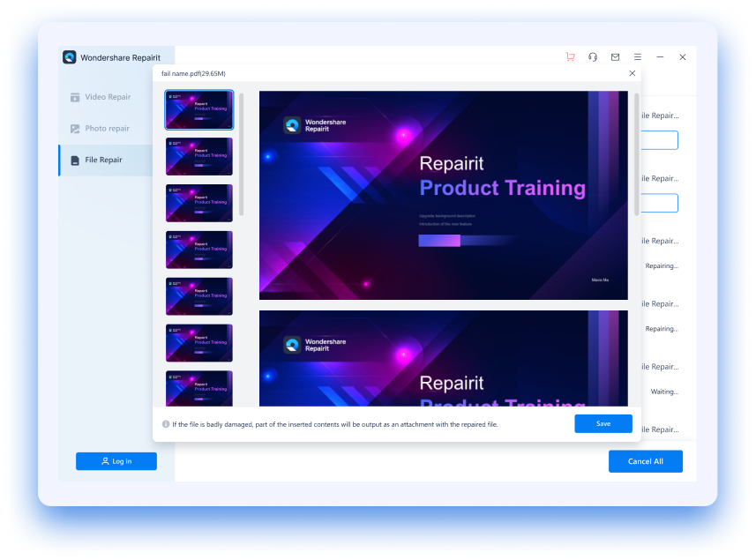
Task: Select the first page thumbnail
Action: click(x=199, y=110)
